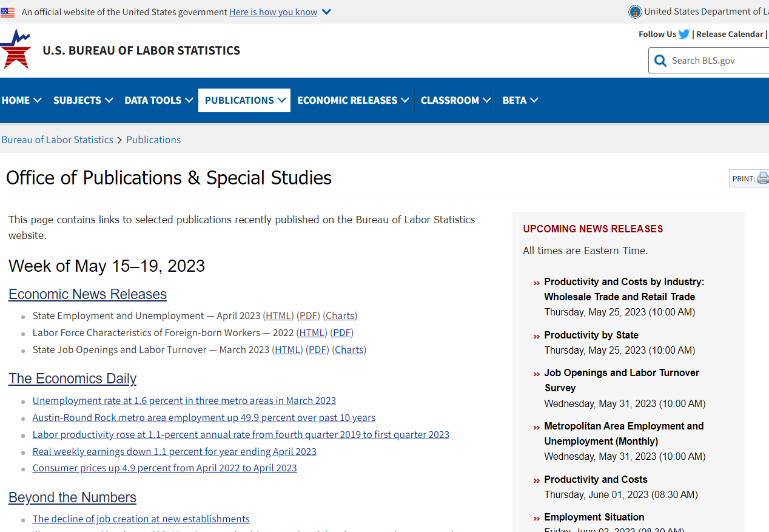Open Metropolitan Area Employment and Unemployment release
The height and width of the screenshot is (532, 769).
(x=624, y=434)
